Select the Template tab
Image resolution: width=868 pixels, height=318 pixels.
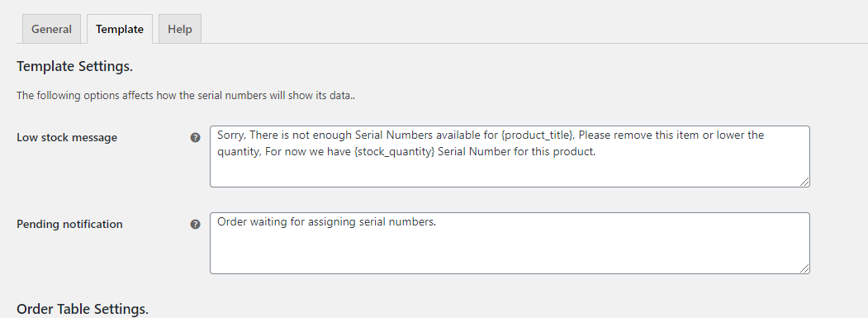click(x=120, y=29)
